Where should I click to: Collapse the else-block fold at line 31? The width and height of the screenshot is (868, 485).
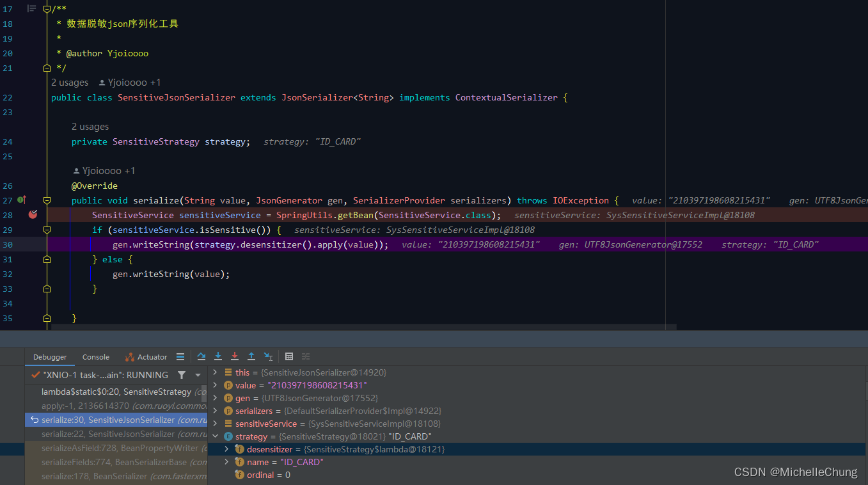(47, 259)
